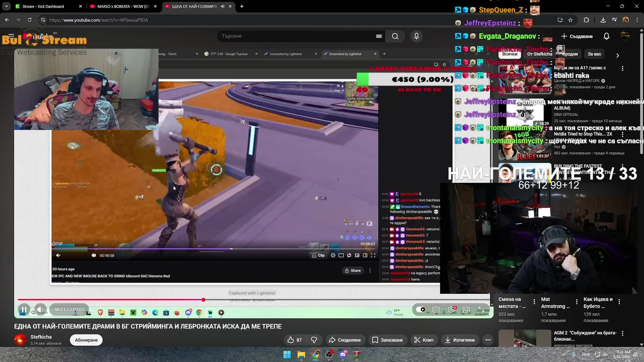Open options for BUILDING THE FASTEST video
This screenshot has width=644, height=362.
622,166
